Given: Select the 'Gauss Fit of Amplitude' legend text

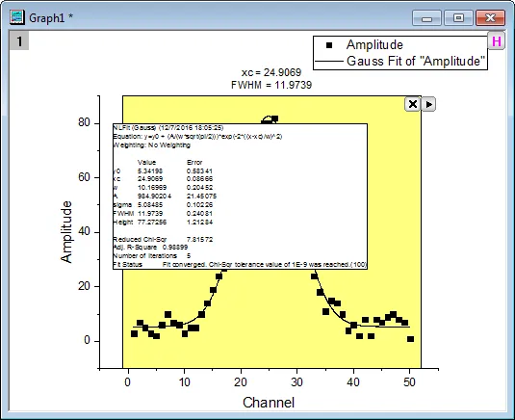Looking at the screenshot, I should coord(416,61).
